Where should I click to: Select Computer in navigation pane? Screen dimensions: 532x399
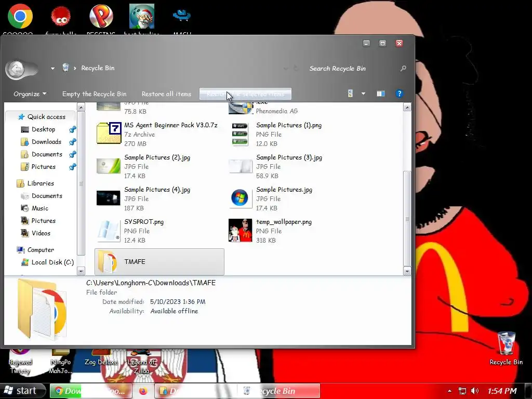click(41, 250)
